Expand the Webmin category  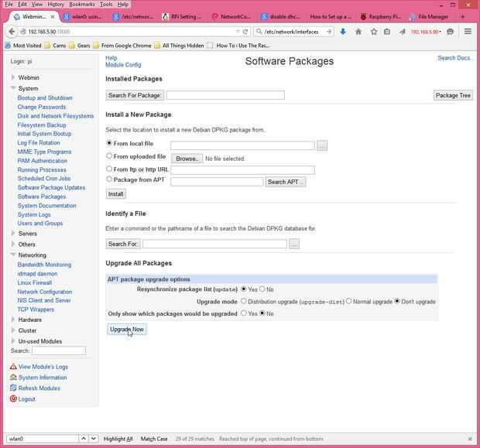(x=13, y=77)
